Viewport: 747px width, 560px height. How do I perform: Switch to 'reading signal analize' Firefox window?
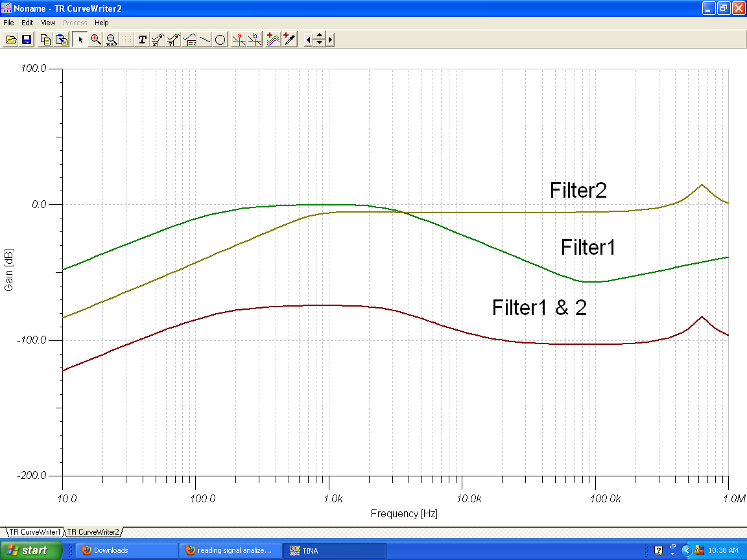(231, 550)
